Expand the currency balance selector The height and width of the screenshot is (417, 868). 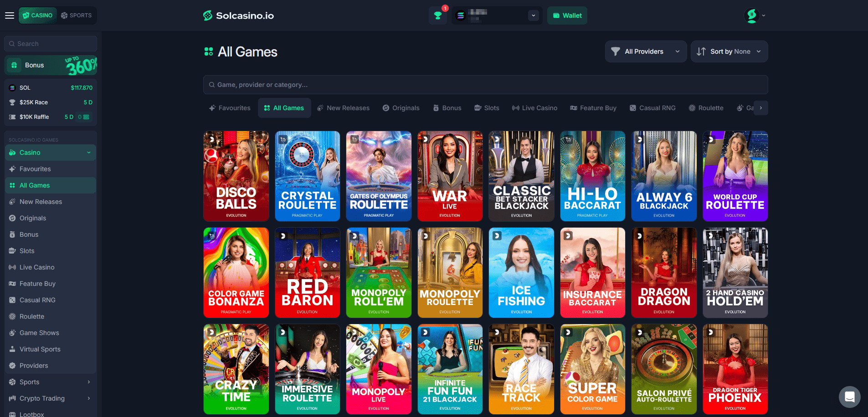coord(534,15)
